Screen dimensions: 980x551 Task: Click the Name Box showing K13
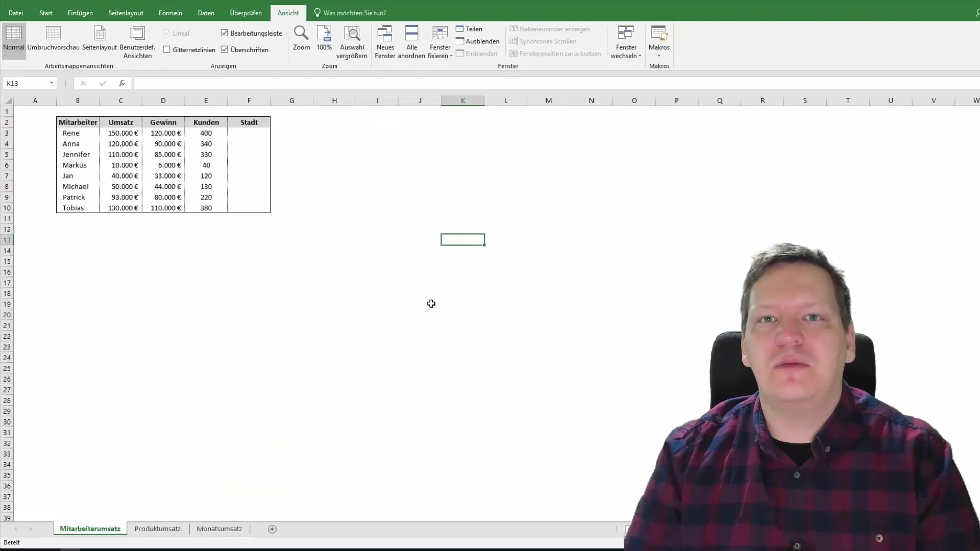click(27, 83)
